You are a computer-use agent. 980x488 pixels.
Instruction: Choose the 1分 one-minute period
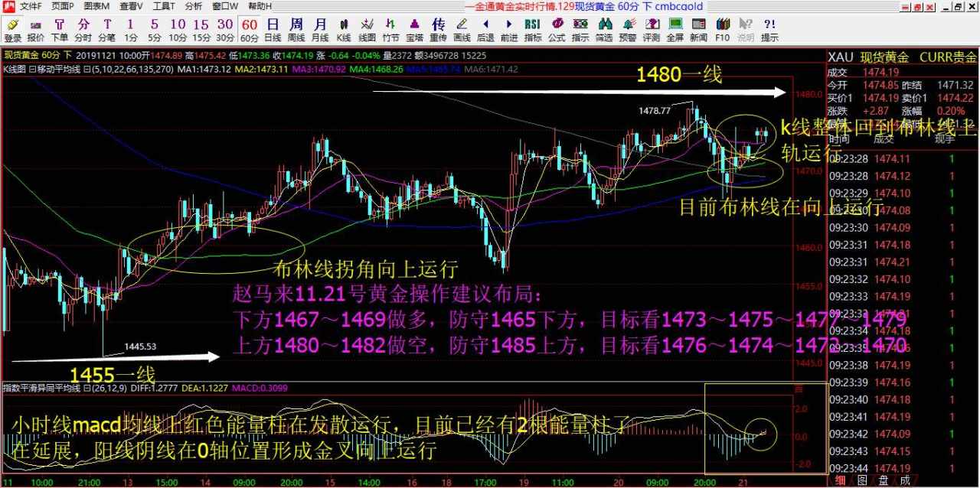[130, 30]
